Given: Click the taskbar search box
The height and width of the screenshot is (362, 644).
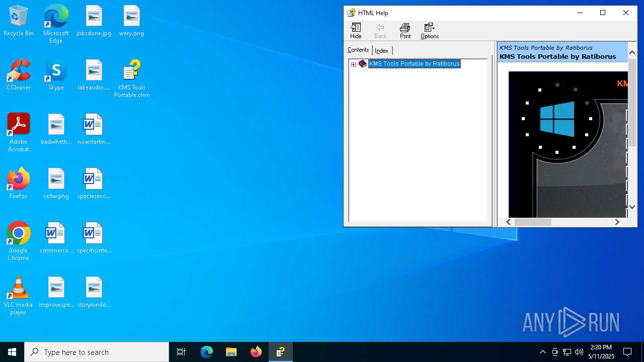Looking at the screenshot, I should 97,352.
